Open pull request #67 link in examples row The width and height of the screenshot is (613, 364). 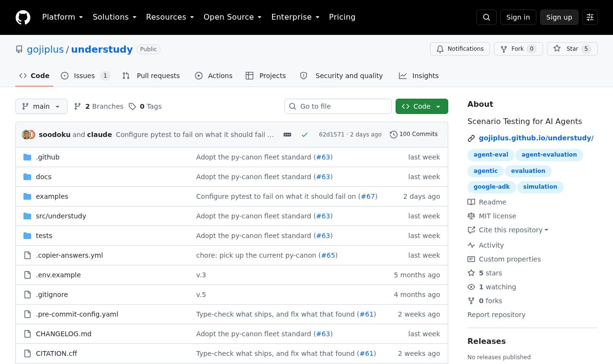point(368,196)
